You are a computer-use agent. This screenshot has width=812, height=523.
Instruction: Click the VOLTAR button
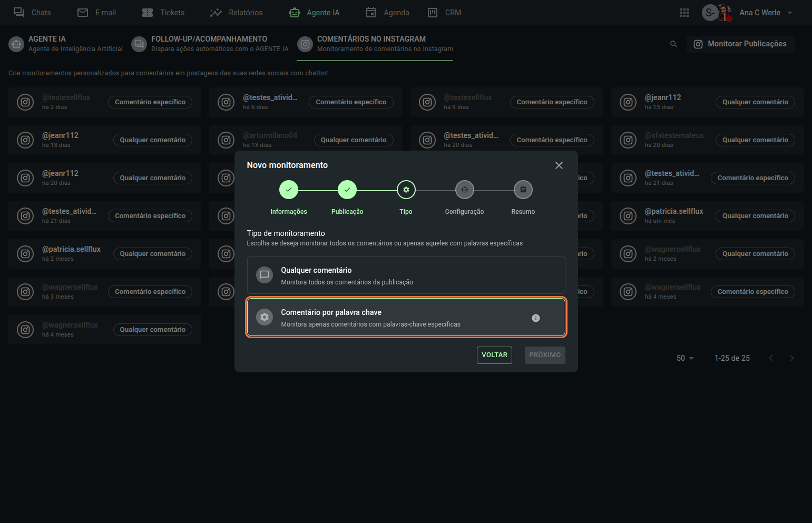494,355
